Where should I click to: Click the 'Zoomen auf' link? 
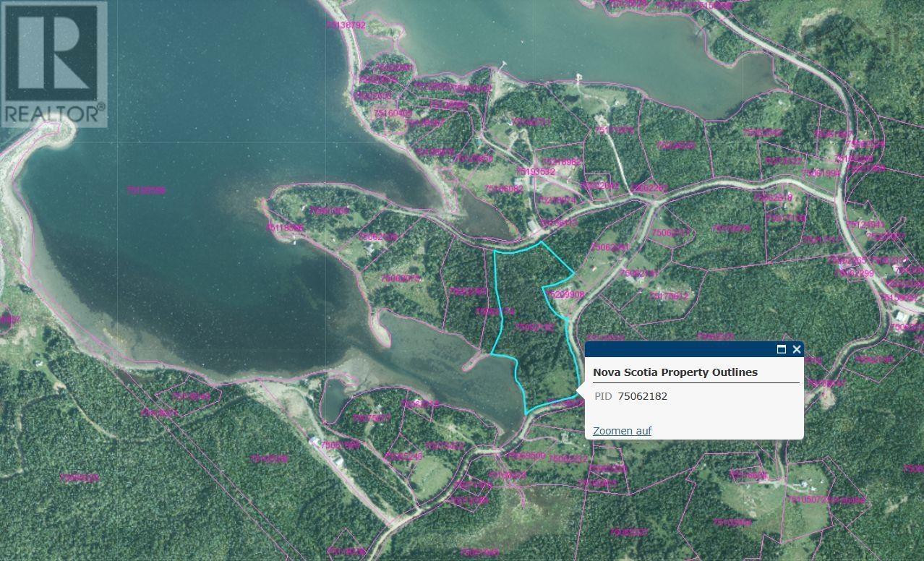coord(622,430)
